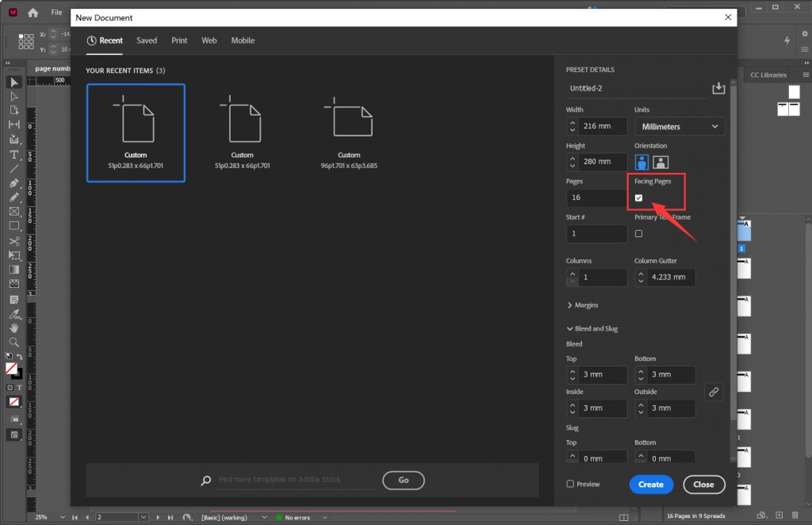Collapse the Bleed and Slug section
The image size is (812, 525).
click(592, 328)
